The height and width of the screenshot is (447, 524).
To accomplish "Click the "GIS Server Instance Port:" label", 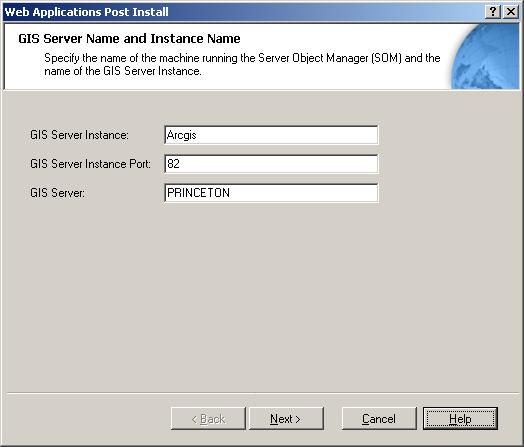I will coord(90,164).
